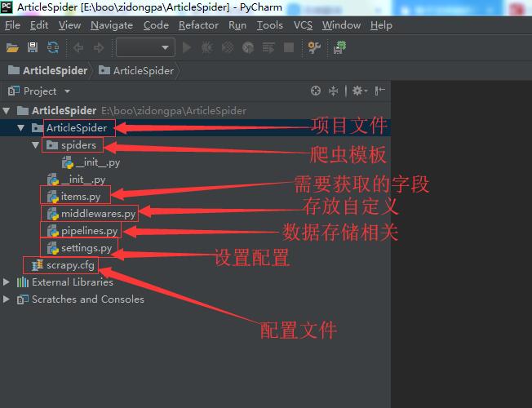This screenshot has height=408, width=532.
Task: Open the Navigate menu
Action: [112, 25]
